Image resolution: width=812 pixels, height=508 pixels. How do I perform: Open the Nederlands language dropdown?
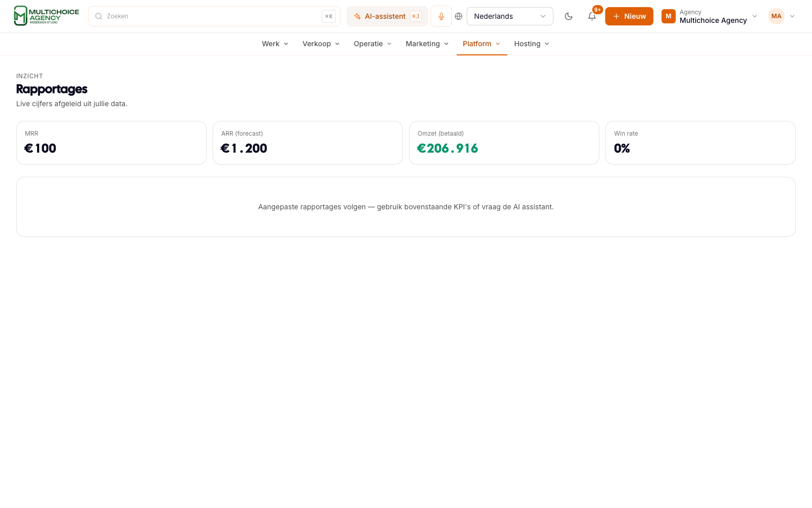510,16
